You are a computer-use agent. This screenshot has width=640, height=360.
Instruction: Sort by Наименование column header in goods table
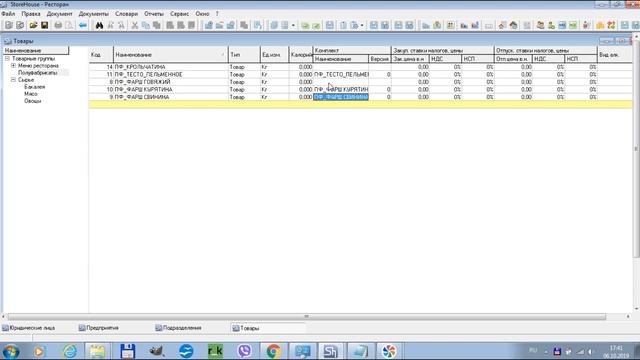pos(171,55)
